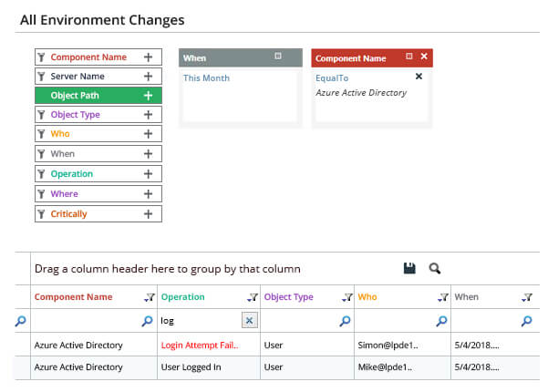Collapse the Component Name filter panel
The width and height of the screenshot is (558, 392).
click(409, 57)
